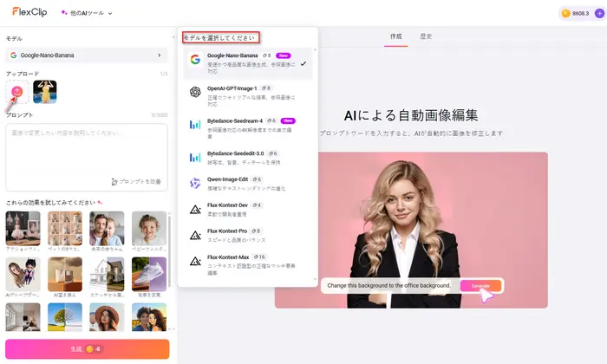Select Qwen-Image-Edit model
The image size is (607, 364).
pos(248,184)
